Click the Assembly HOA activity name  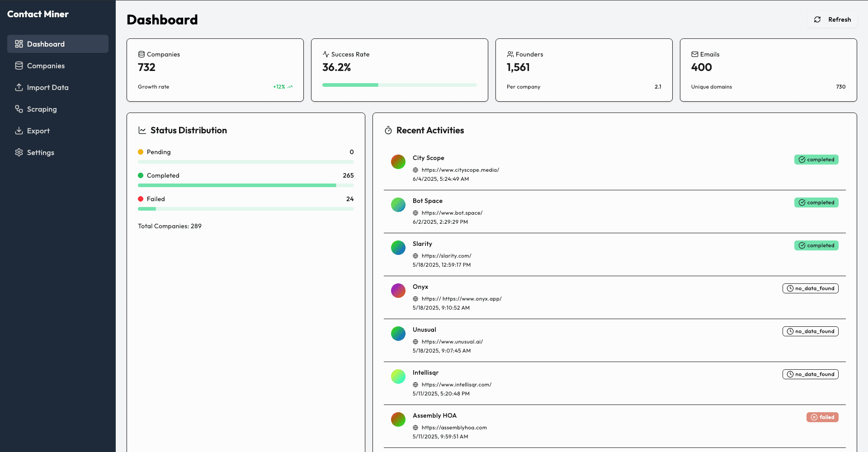[x=434, y=415]
